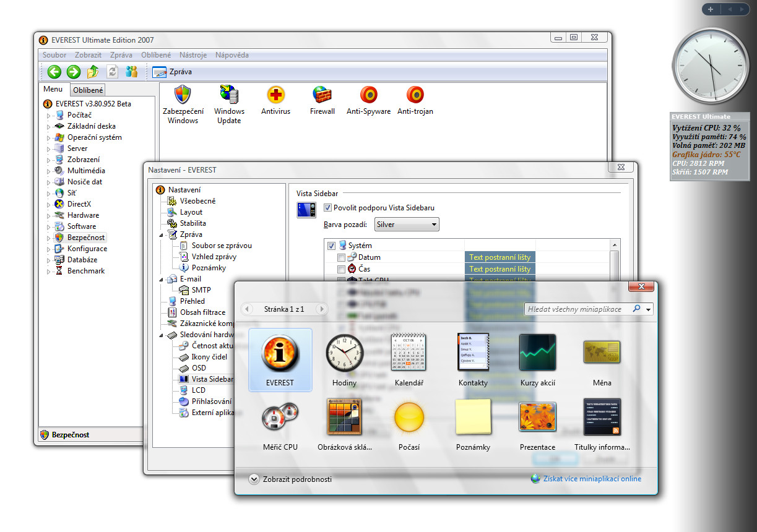Select the Kalendář gadget
The image size is (757, 532).
point(409,360)
